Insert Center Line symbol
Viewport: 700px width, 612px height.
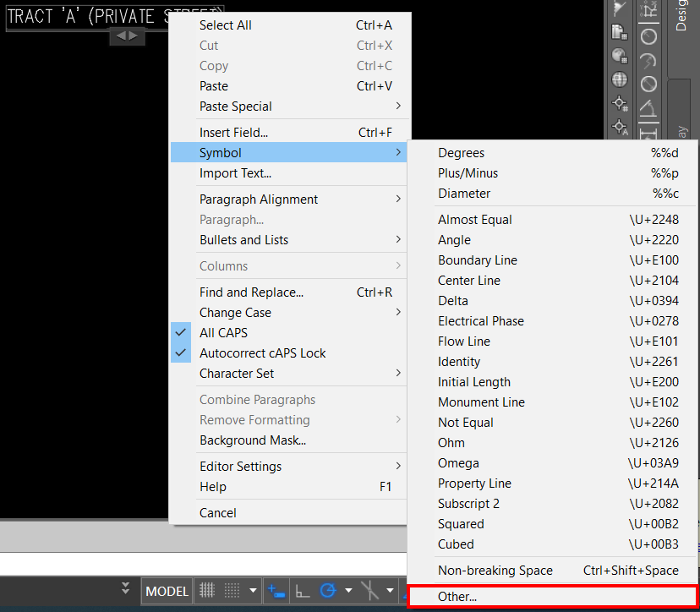[x=553, y=281]
